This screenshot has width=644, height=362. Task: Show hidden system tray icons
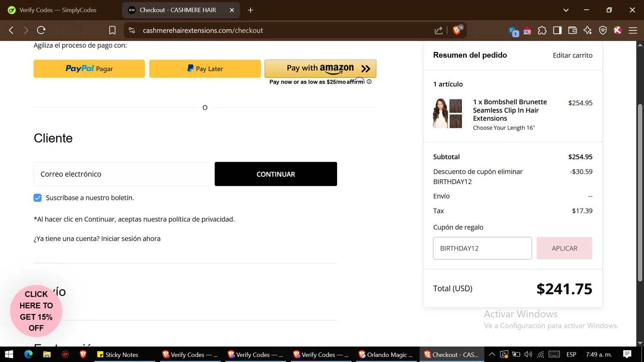pos(492,354)
